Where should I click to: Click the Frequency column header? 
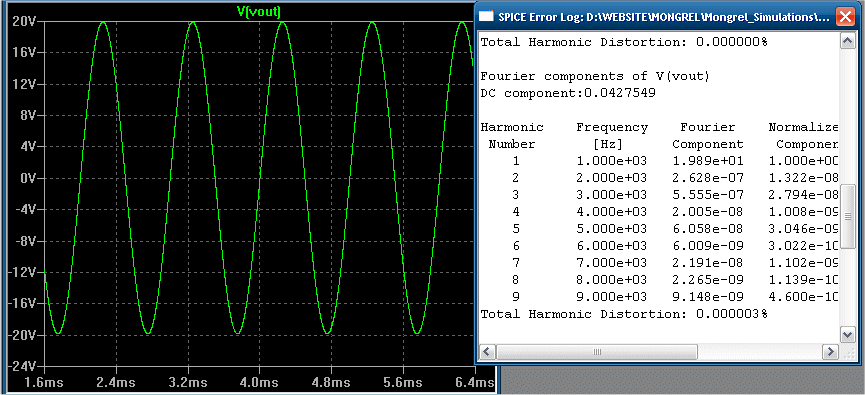coord(612,136)
